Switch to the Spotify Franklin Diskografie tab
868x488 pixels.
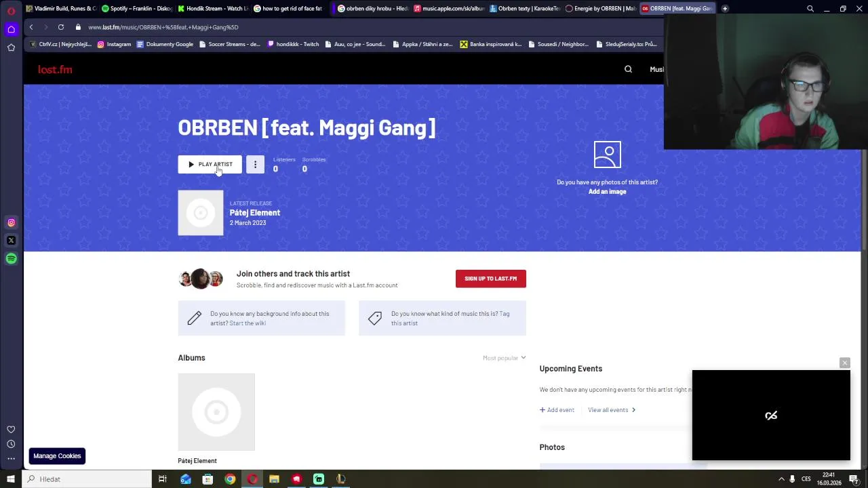136,8
